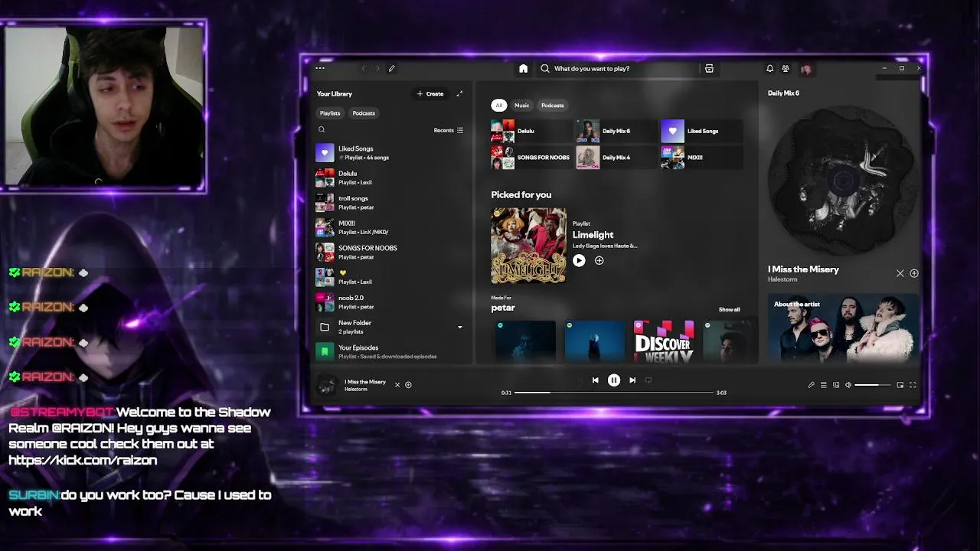
Task: Filter the library by Podcasts
Action: (364, 113)
